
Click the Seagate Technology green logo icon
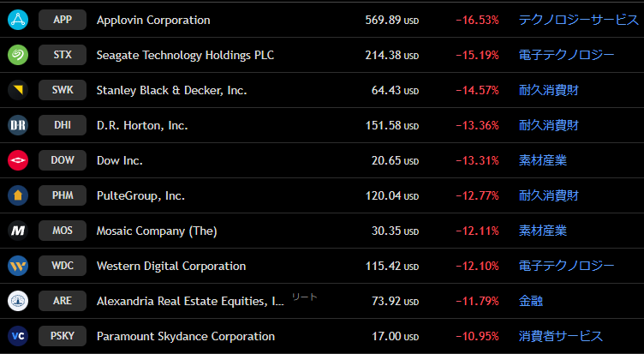point(18,55)
